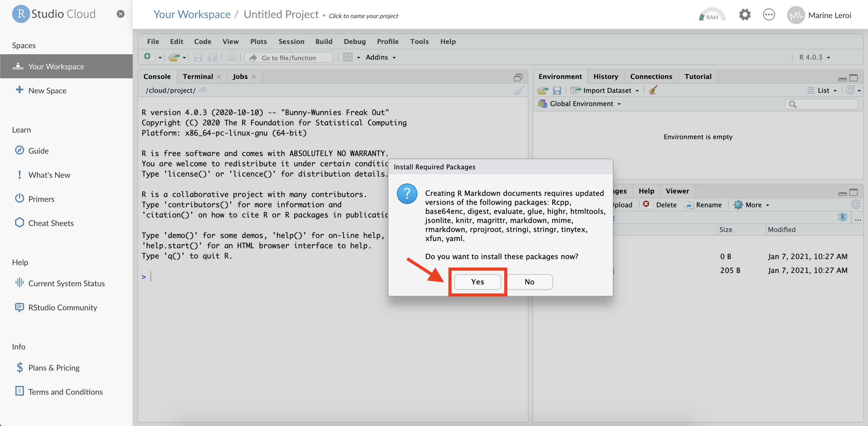The height and width of the screenshot is (426, 868).
Task: Click the Delete file button
Action: [x=660, y=205]
